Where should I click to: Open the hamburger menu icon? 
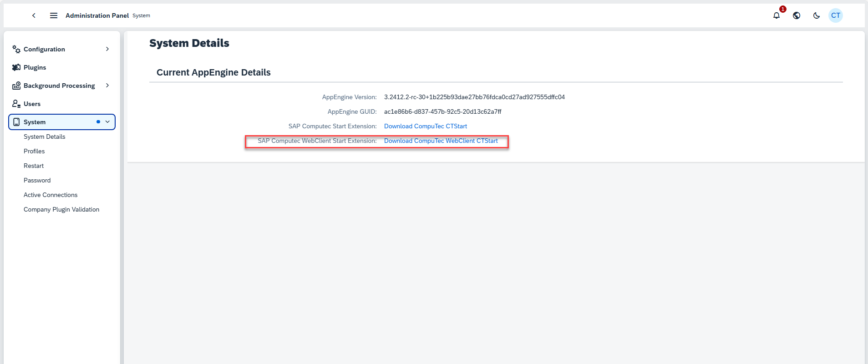point(54,15)
